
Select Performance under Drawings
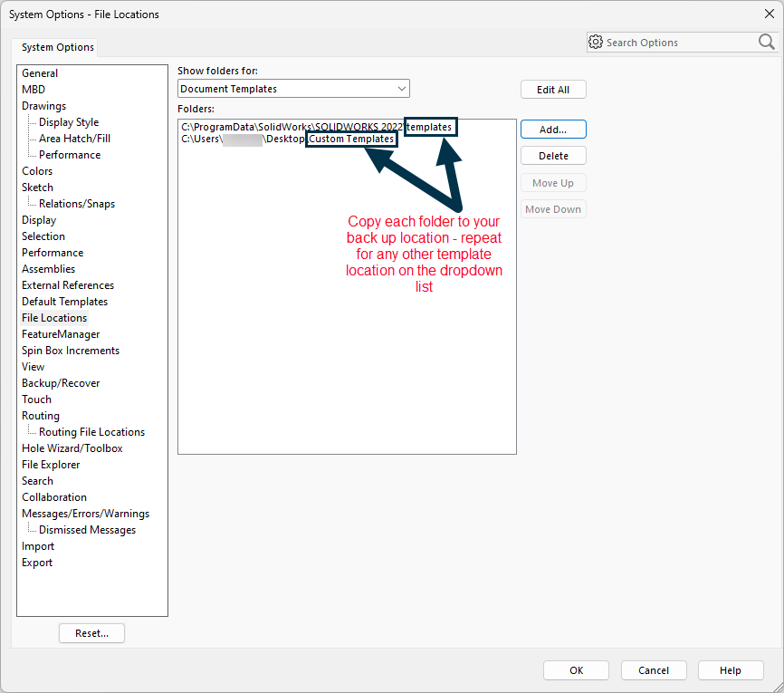(70, 155)
